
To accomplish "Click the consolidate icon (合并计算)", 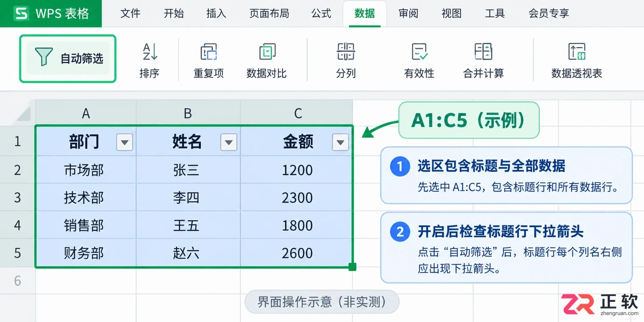I will coord(483,52).
